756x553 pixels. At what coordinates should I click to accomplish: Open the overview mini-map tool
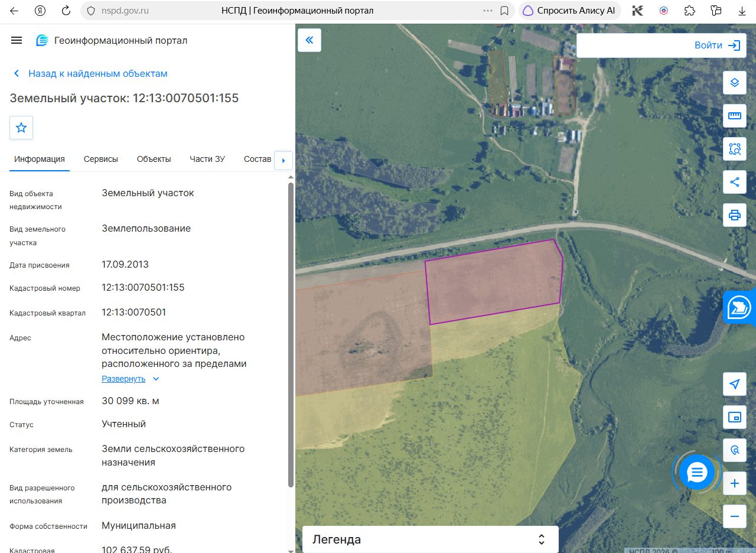click(735, 417)
